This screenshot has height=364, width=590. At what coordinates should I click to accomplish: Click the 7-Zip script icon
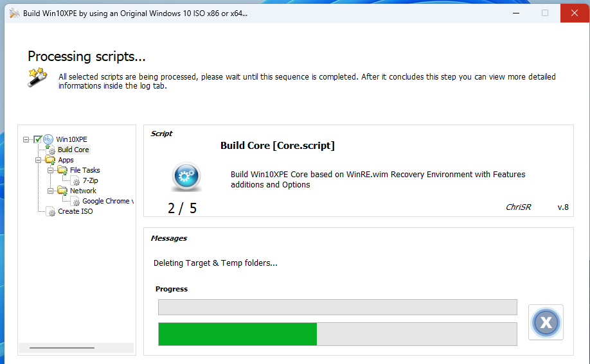(75, 180)
